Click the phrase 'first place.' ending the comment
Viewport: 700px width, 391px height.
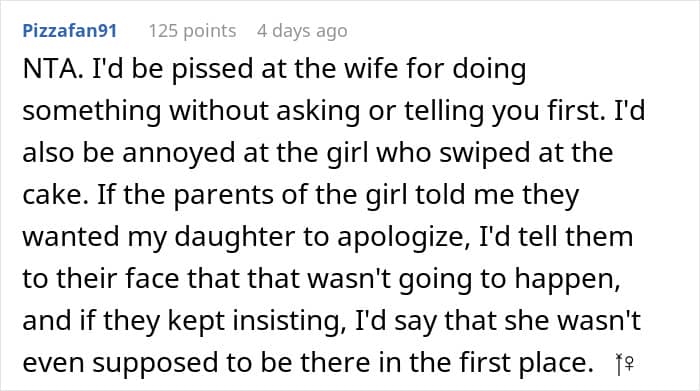click(x=526, y=363)
